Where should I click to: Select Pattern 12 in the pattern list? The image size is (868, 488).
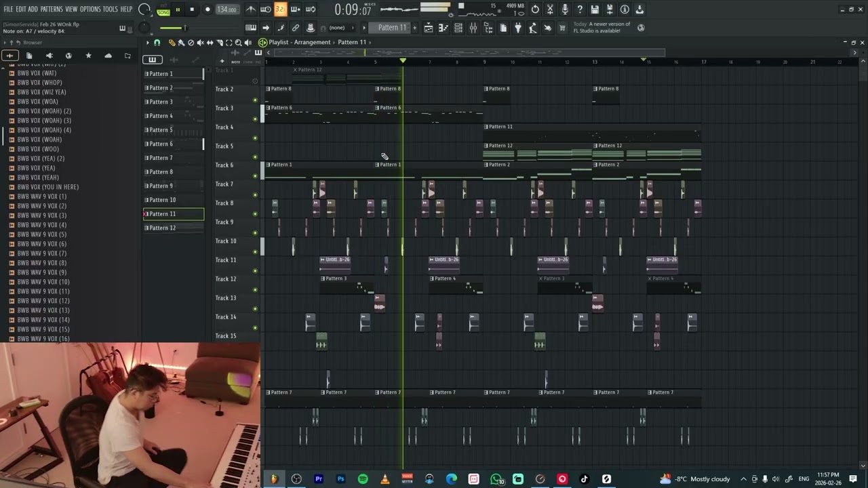173,228
